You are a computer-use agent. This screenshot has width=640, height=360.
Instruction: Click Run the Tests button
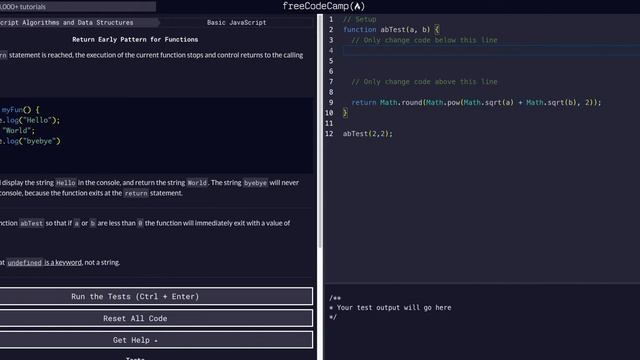156,296
